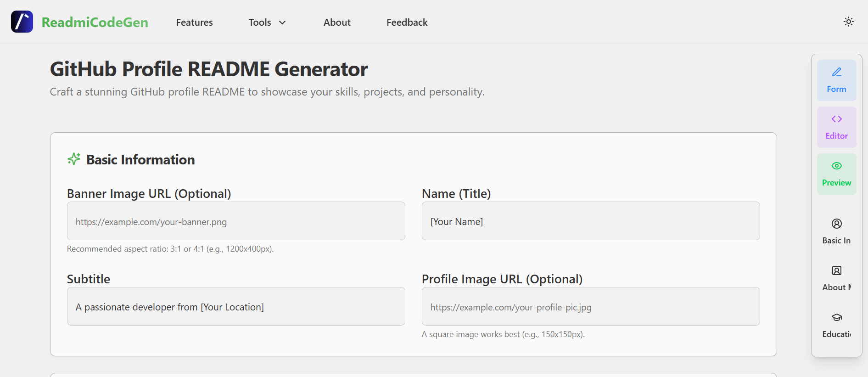Open the Editor code brackets icon
This screenshot has height=377, width=868.
836,119
